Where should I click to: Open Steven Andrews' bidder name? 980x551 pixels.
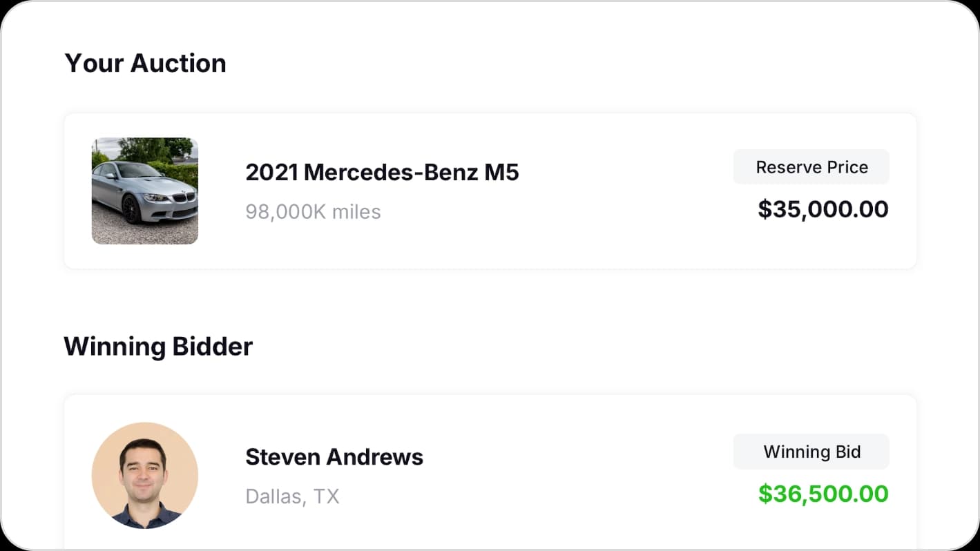tap(334, 456)
